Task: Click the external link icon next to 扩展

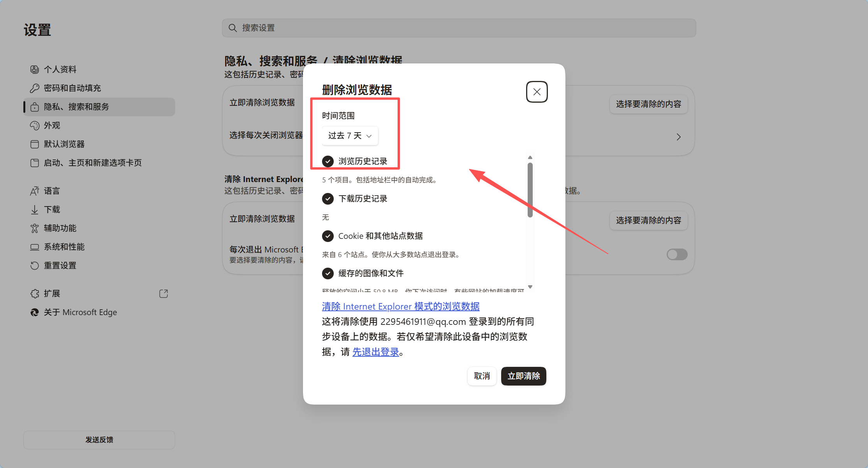Action: 164,293
